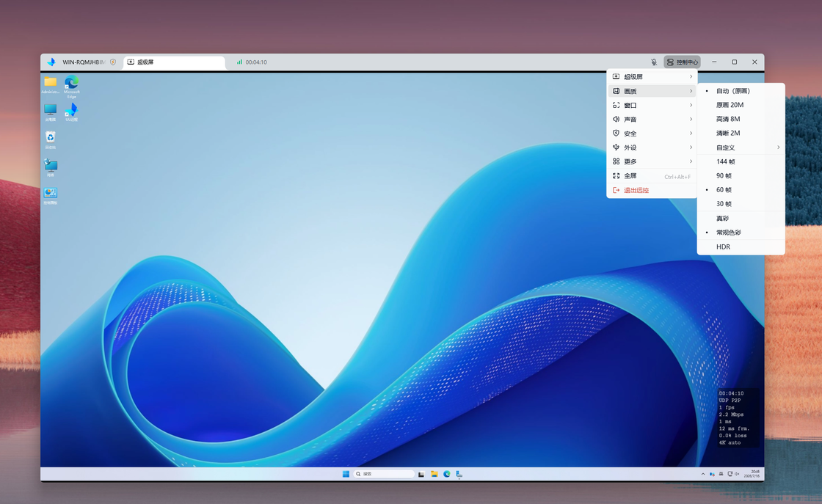
Task: Click the Microsoft Edge desktop shortcut
Action: point(72,87)
